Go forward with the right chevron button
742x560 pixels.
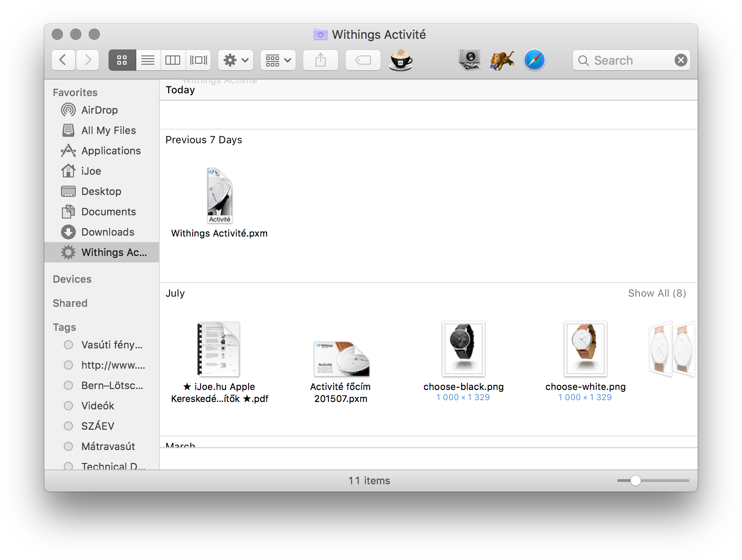(88, 60)
